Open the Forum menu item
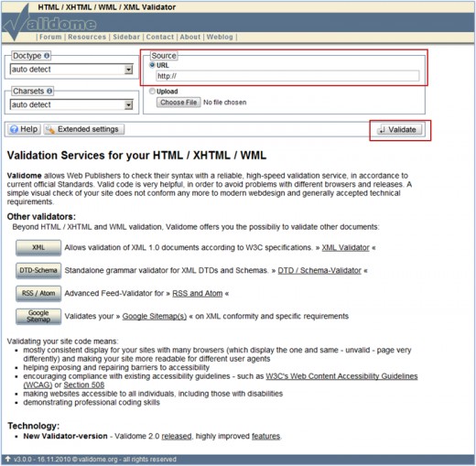The image size is (476, 466). tap(50, 37)
